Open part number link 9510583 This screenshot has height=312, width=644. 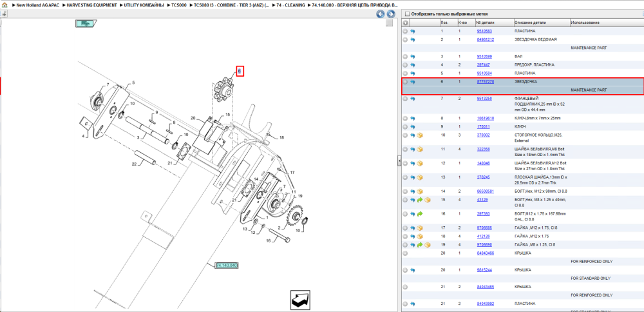pyautogui.click(x=484, y=31)
